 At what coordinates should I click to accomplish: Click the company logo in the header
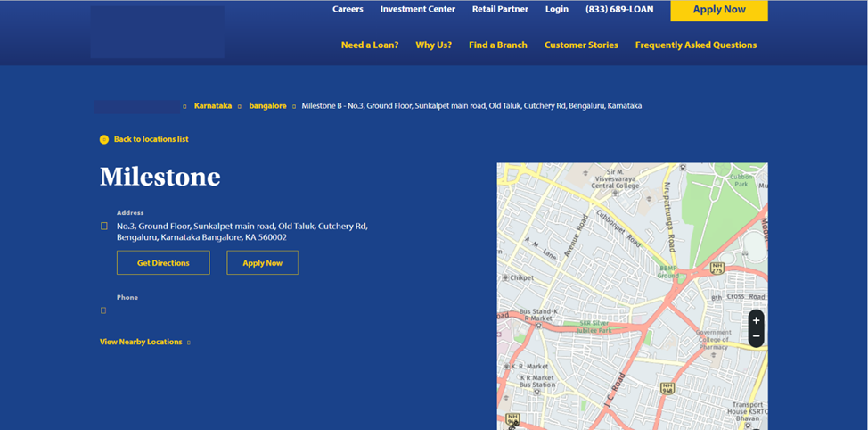click(157, 32)
